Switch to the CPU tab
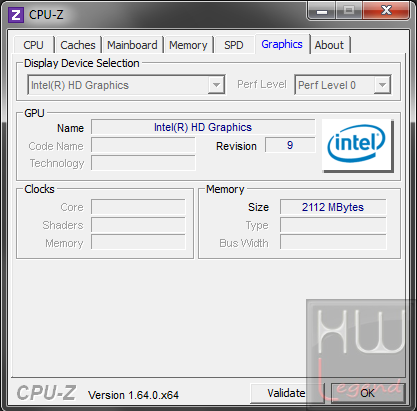The width and height of the screenshot is (417, 411). [33, 45]
